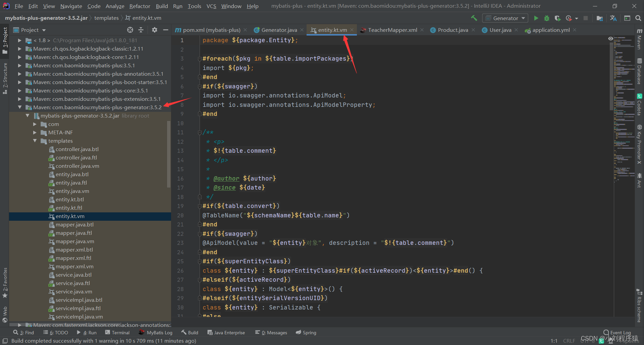The width and height of the screenshot is (644, 345).
Task: Open the Navigate menu
Action: pos(71,6)
